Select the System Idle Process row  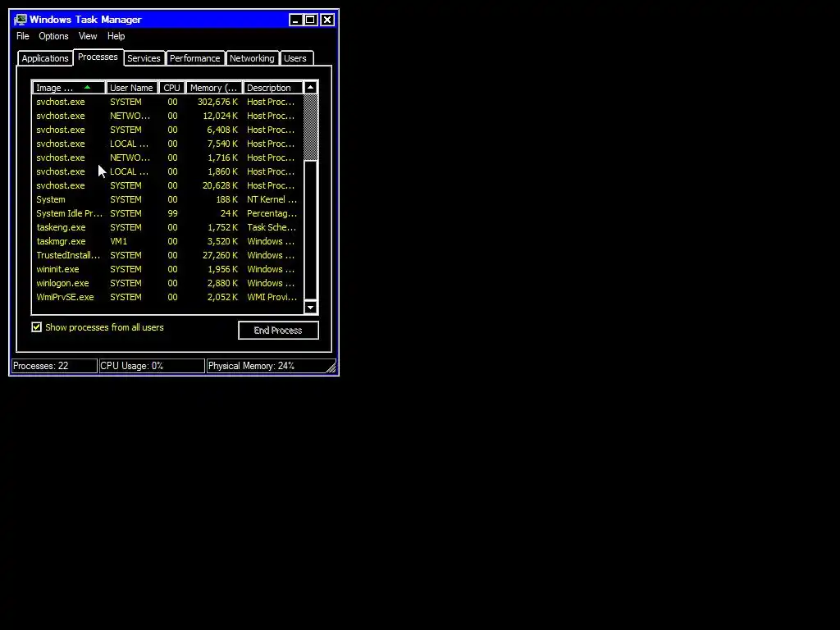(x=167, y=213)
